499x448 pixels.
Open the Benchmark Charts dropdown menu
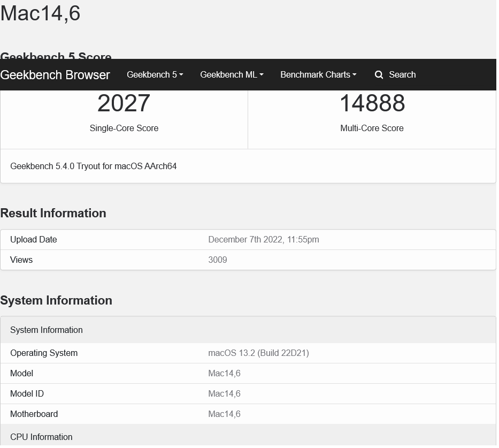(318, 75)
